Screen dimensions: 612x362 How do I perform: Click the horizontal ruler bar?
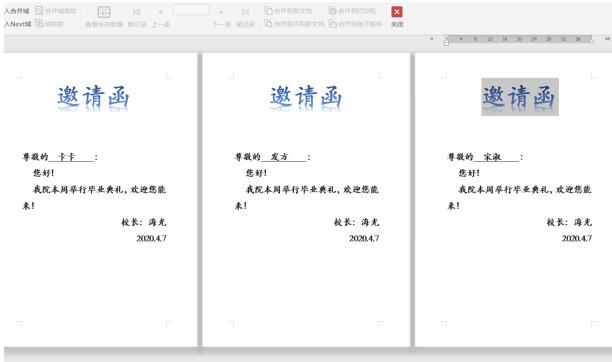click(x=519, y=39)
